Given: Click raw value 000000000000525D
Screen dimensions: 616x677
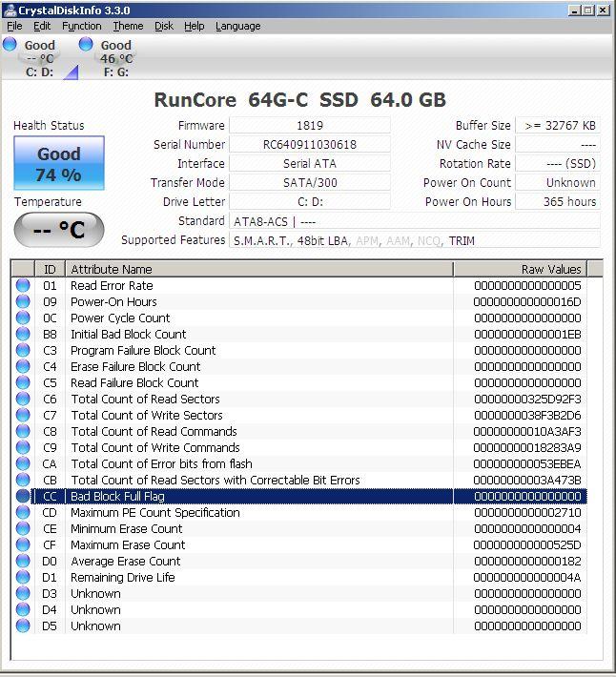Looking at the screenshot, I should [527, 544].
